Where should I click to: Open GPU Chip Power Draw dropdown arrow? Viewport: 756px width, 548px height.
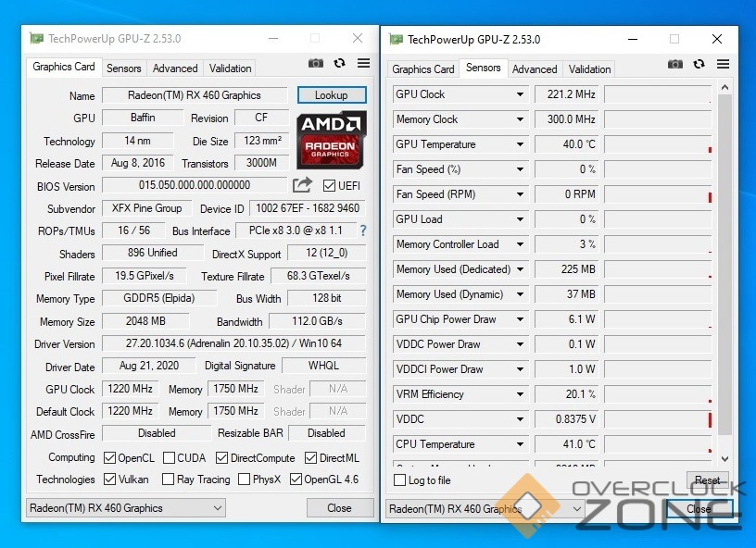coord(520,319)
